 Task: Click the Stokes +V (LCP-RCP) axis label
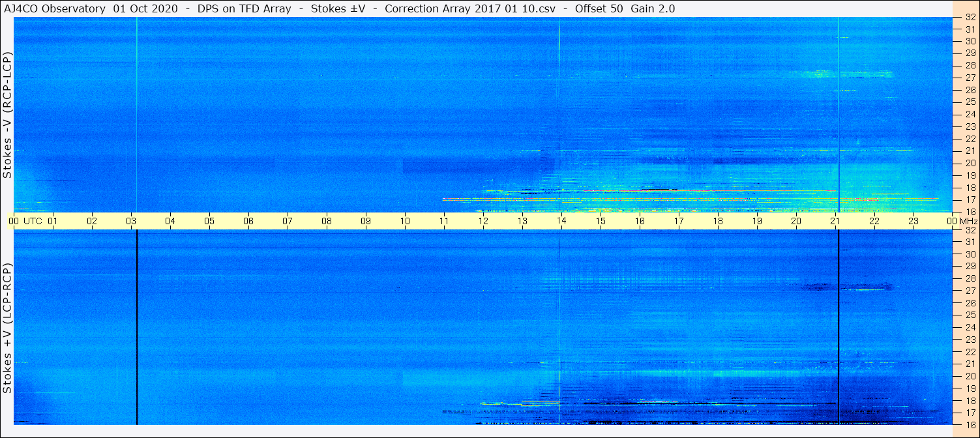(7, 328)
